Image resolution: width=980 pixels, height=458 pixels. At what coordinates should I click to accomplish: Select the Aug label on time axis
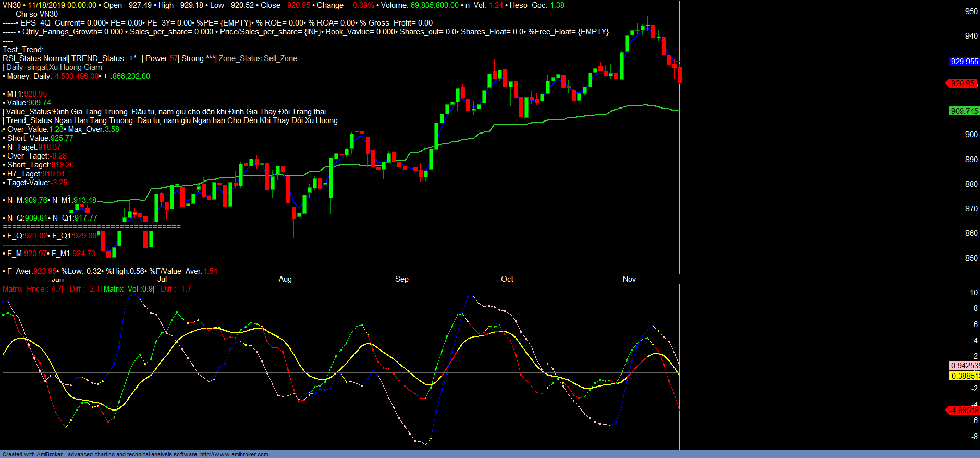click(285, 279)
